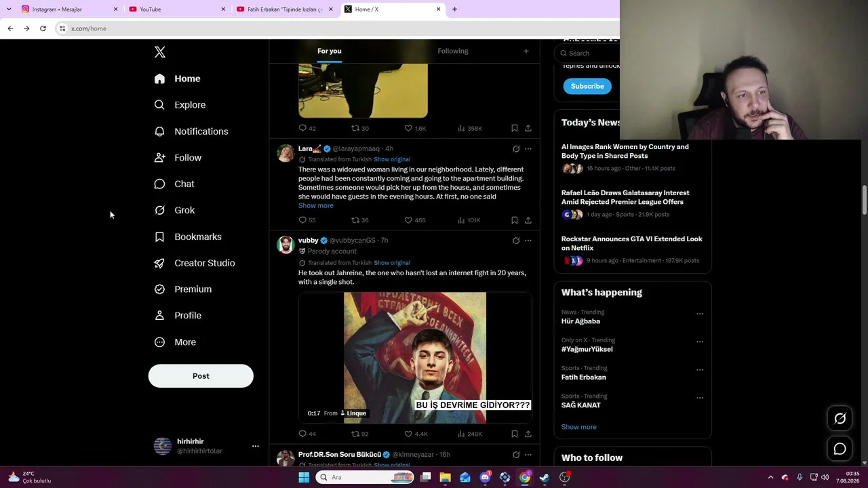868x488 pixels.
Task: Click the blue Subscribe button
Action: tap(587, 86)
